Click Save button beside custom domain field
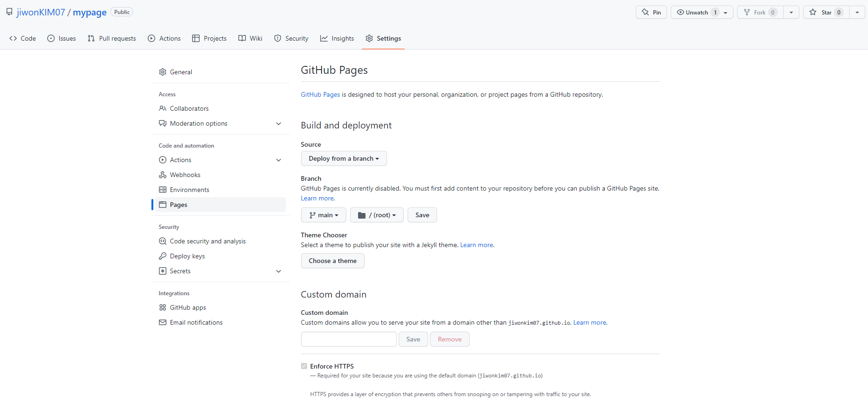The height and width of the screenshot is (398, 868). (413, 339)
